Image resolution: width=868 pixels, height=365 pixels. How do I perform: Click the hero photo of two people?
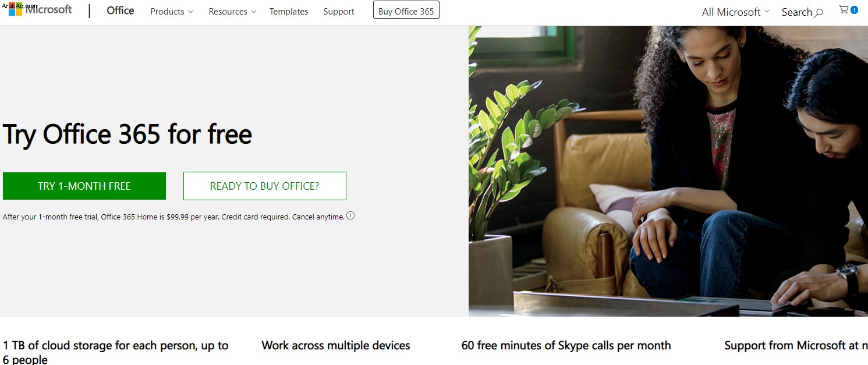668,171
